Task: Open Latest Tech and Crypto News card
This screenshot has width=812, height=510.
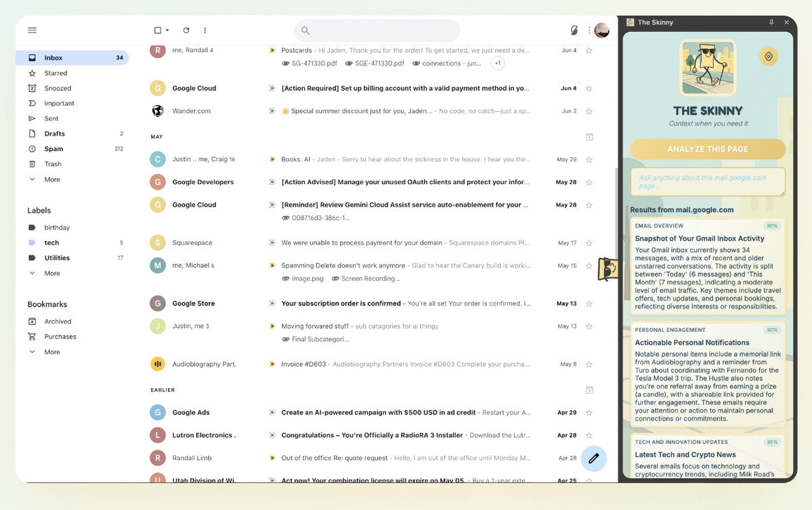Action: (708, 457)
